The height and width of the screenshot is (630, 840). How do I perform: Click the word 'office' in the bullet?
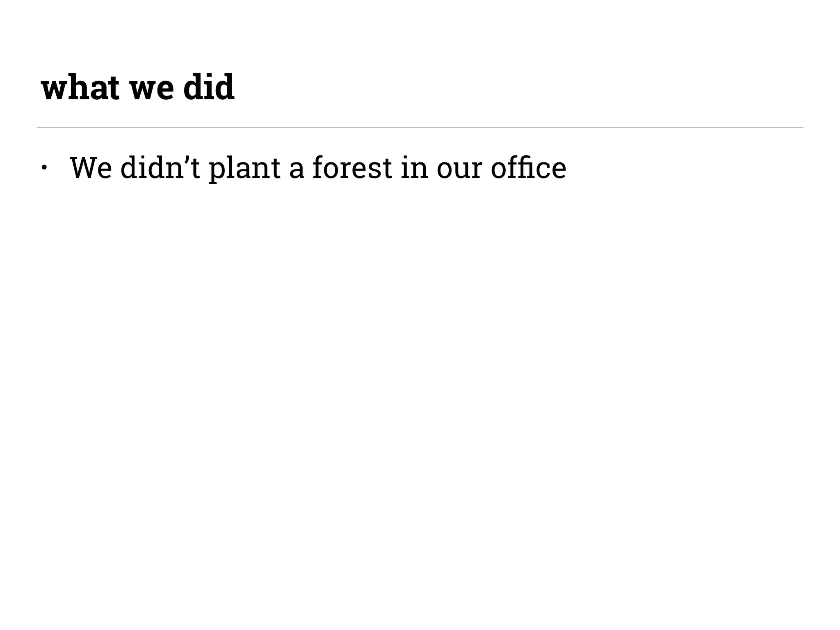click(528, 167)
